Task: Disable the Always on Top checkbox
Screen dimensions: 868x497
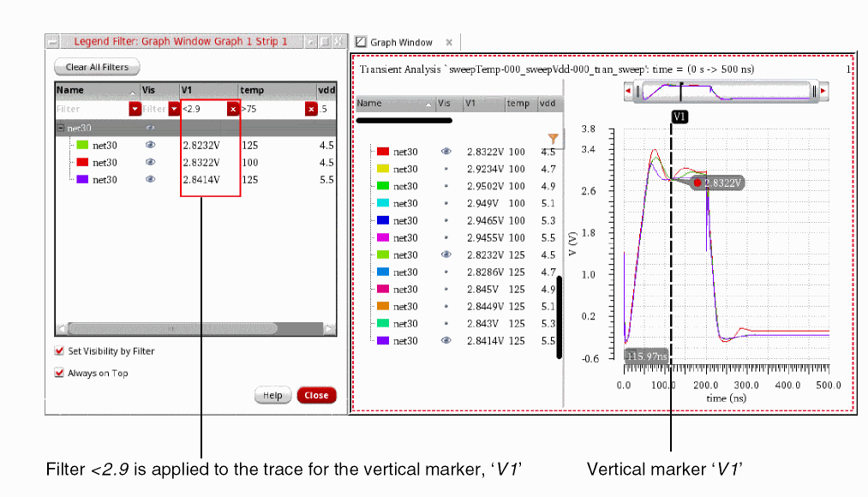Action: click(59, 374)
